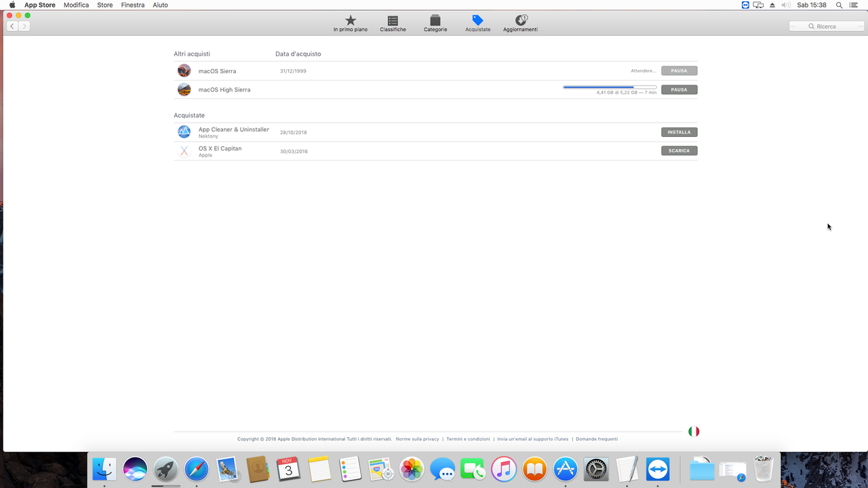Open the Aggiornamenti updates tab
Image resolution: width=868 pixels, height=488 pixels.
[520, 24]
